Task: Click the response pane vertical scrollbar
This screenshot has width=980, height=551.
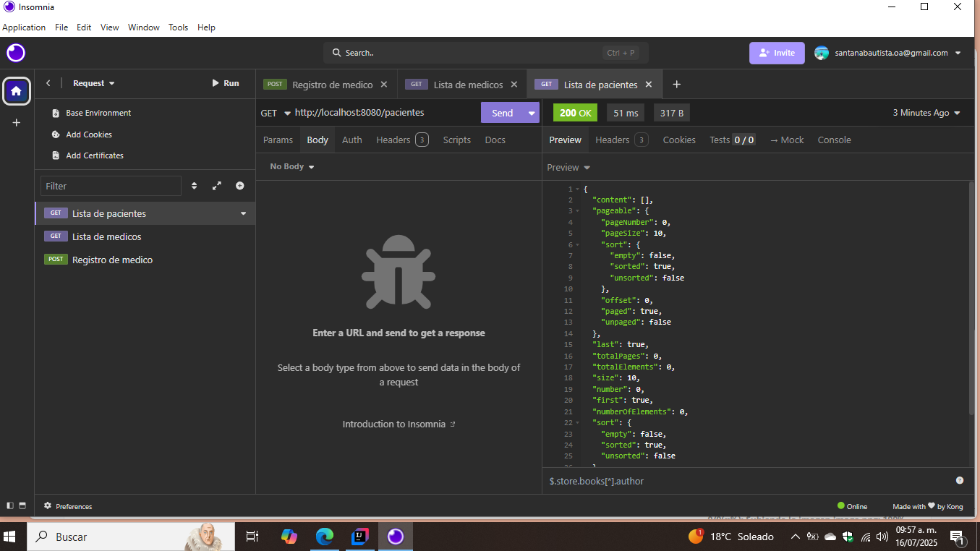Action: [x=971, y=298]
